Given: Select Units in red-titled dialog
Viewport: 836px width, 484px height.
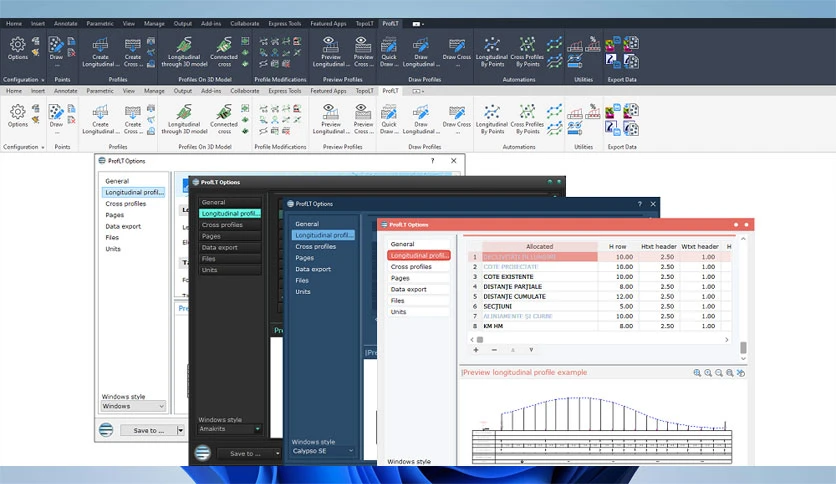Looking at the screenshot, I should click(x=417, y=312).
